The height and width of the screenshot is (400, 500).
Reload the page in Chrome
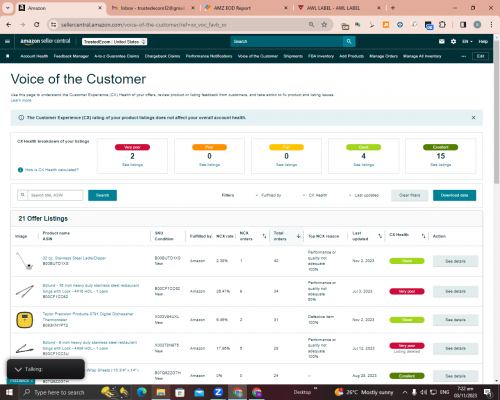[37, 25]
